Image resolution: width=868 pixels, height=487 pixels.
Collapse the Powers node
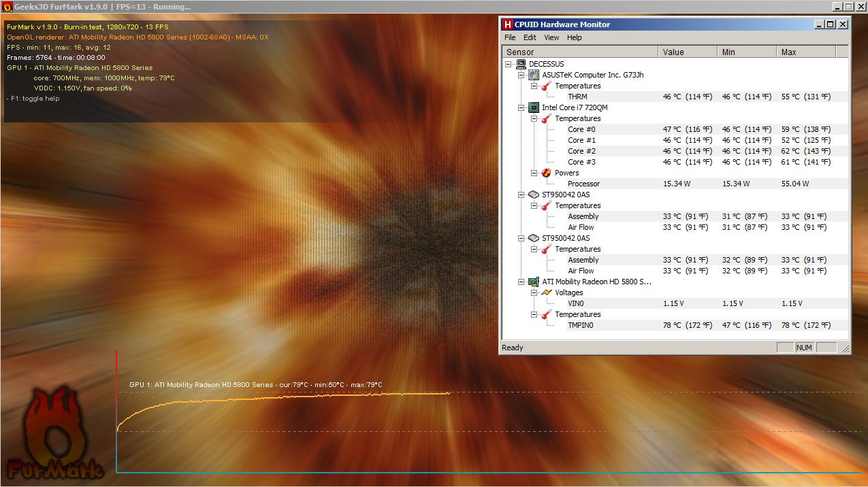pos(534,173)
